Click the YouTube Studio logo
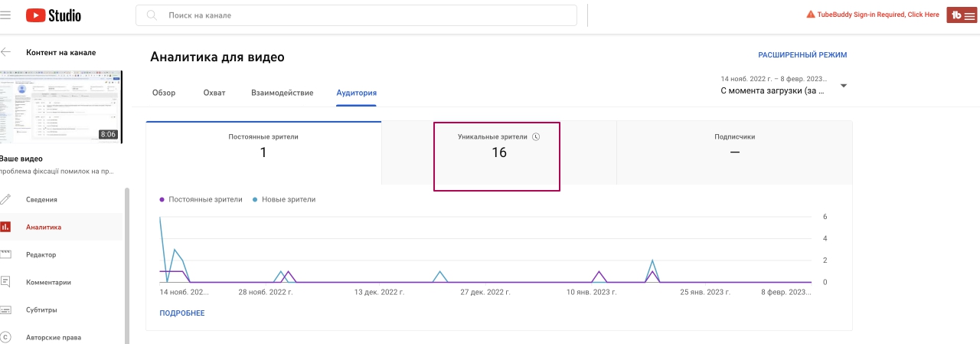The height and width of the screenshot is (344, 980). (x=54, y=15)
